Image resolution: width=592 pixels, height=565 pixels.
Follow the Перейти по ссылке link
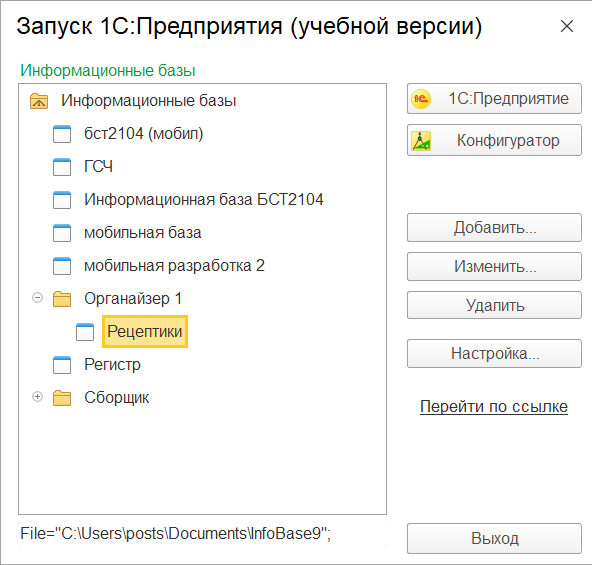(x=494, y=407)
